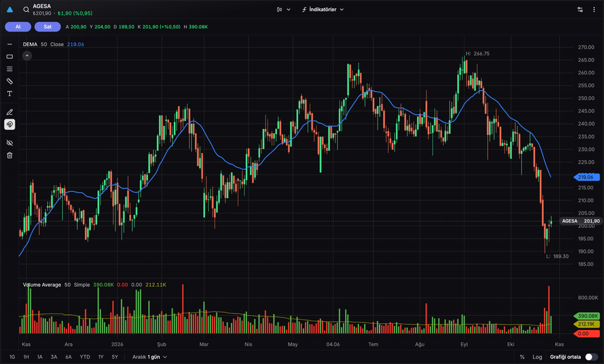Click the red 0.00 volume axis label
The height and width of the screenshot is (364, 604).
click(587, 333)
